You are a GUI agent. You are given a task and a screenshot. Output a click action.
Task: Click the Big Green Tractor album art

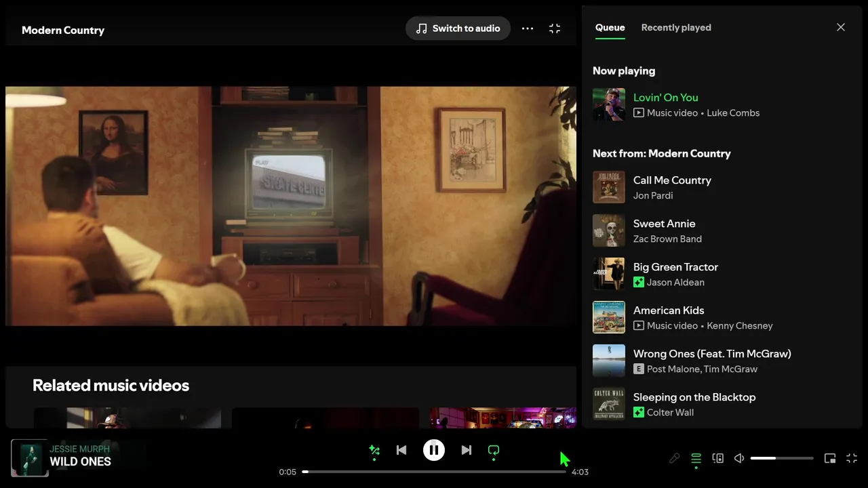tap(609, 274)
